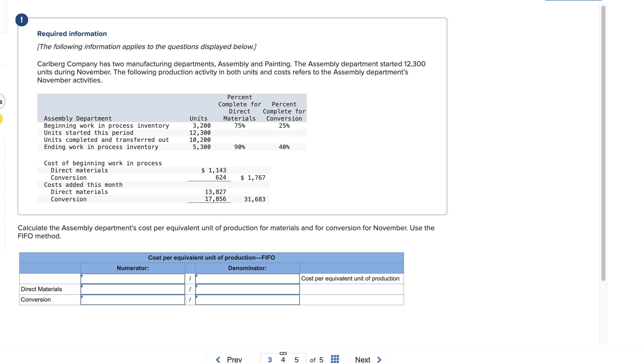Click the left chevron beside Prev

217,359
